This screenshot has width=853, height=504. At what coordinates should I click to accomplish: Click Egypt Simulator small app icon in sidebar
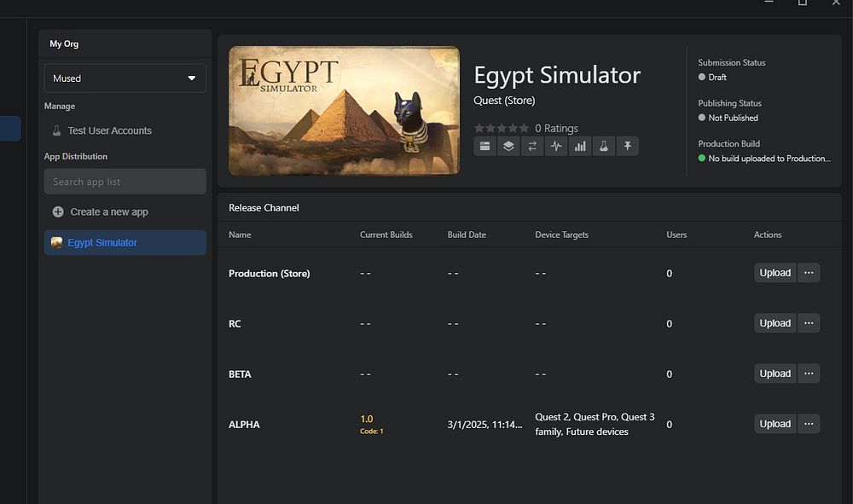[56, 242]
